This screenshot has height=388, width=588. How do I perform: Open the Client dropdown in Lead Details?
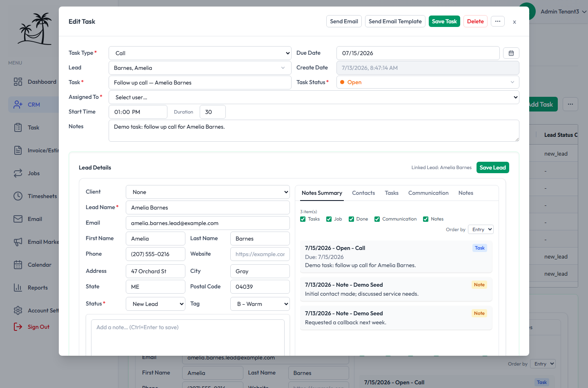click(208, 192)
